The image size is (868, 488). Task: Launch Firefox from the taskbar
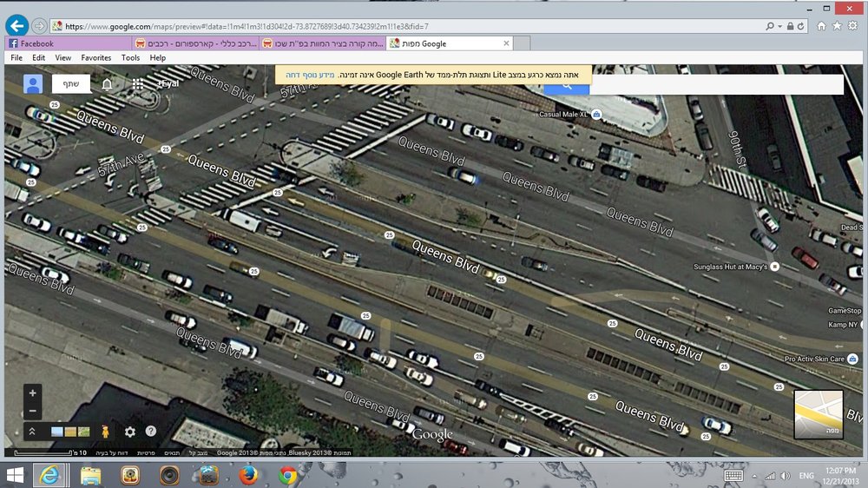248,475
